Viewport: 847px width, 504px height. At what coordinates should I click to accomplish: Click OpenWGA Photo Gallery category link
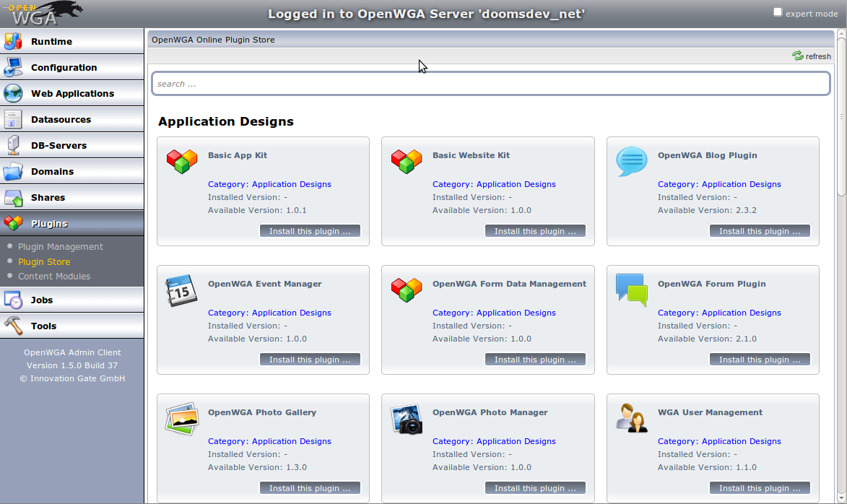269,441
